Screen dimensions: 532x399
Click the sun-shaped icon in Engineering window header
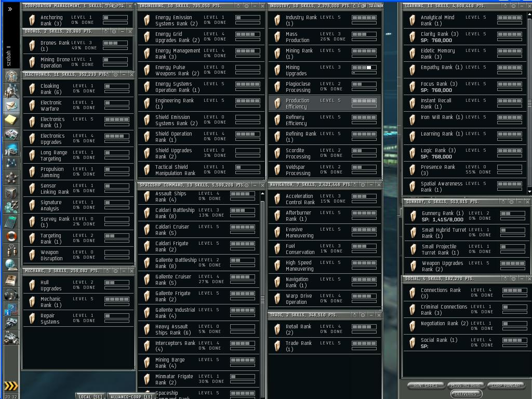238,6
